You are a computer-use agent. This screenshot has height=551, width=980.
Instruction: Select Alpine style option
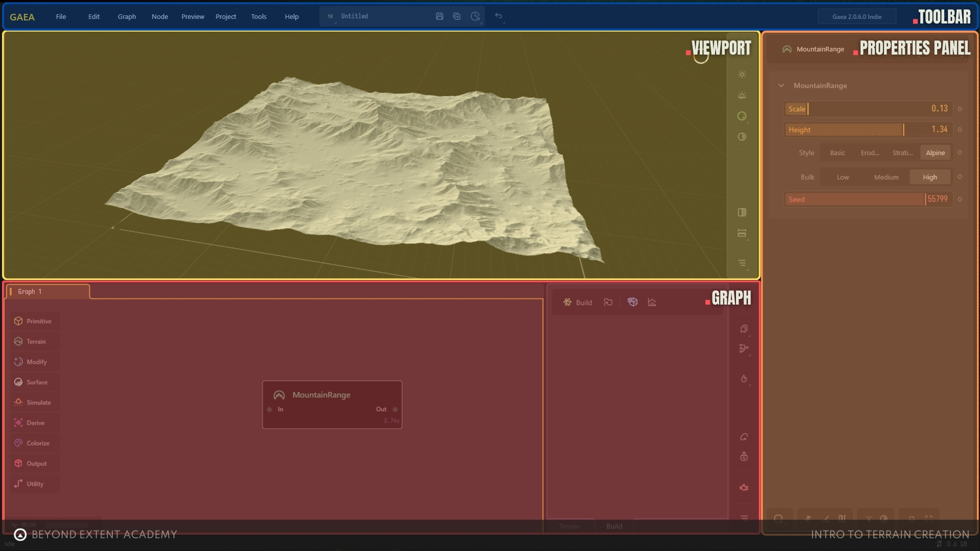935,153
